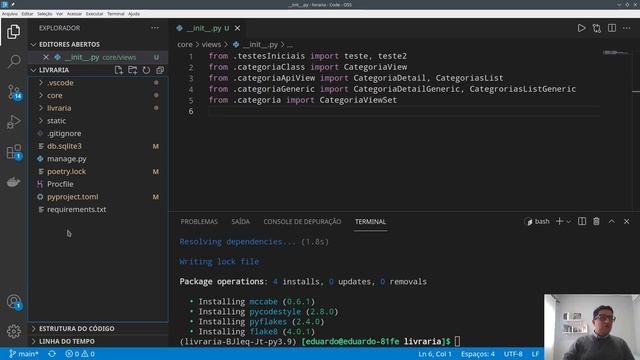The width and height of the screenshot is (640, 360).
Task: Switch to the PROBLEMAS tab
Action: [199, 222]
